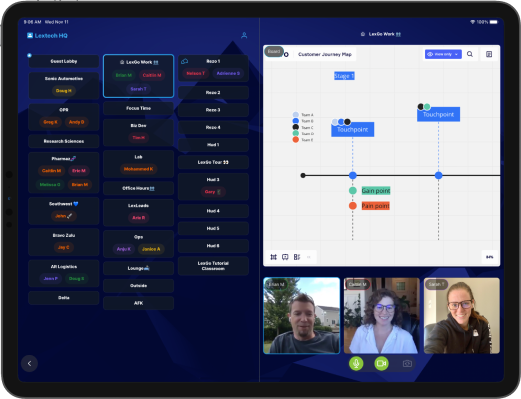Open the user profile icon
Image resolution: width=521 pixels, height=399 pixels.
244,35
